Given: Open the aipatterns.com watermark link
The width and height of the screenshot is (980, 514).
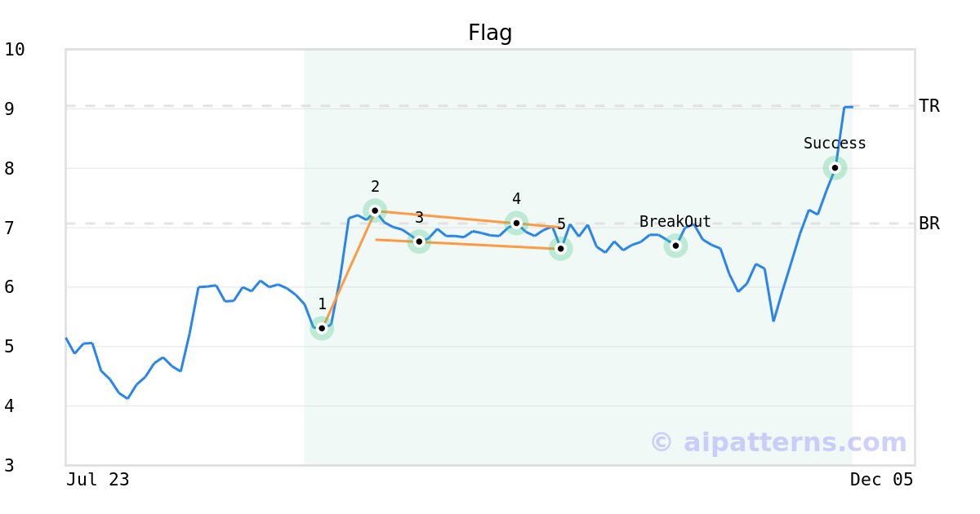Looking at the screenshot, I should pos(778,442).
